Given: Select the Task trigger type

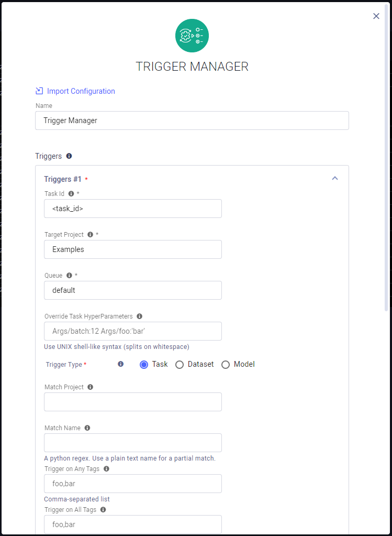Looking at the screenshot, I should (143, 364).
